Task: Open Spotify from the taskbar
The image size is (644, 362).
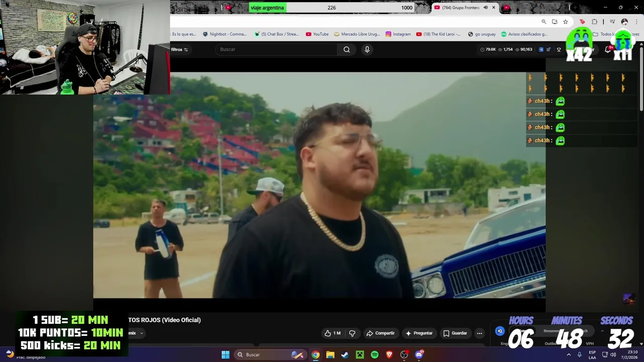Action: [374, 354]
